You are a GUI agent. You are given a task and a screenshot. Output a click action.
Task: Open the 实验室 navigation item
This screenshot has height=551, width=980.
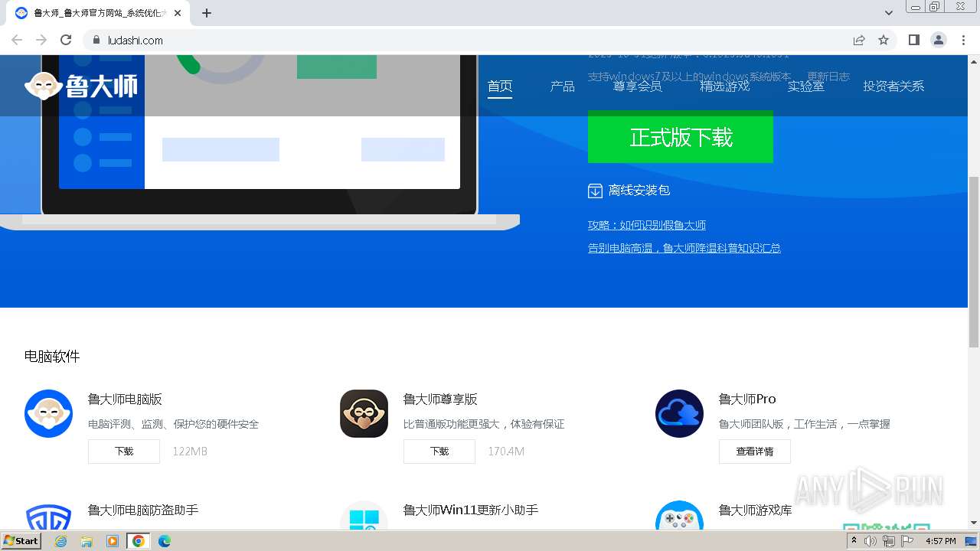(806, 86)
